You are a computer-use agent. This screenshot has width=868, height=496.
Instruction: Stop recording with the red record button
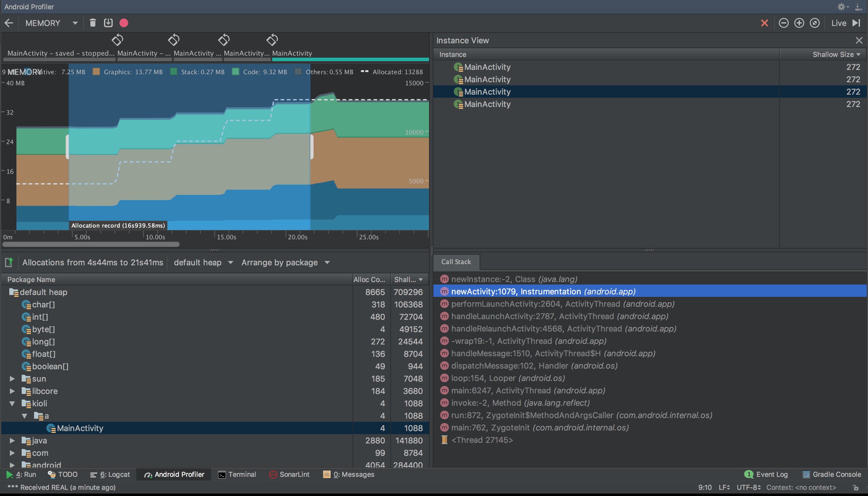pos(124,23)
